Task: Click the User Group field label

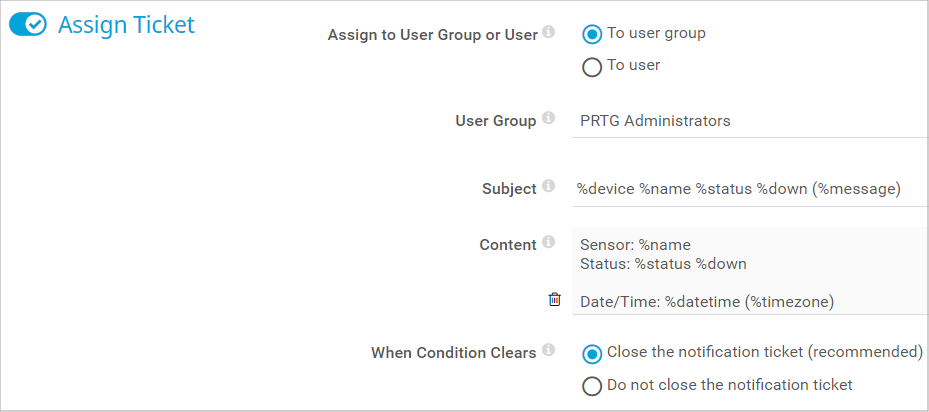Action: click(495, 121)
